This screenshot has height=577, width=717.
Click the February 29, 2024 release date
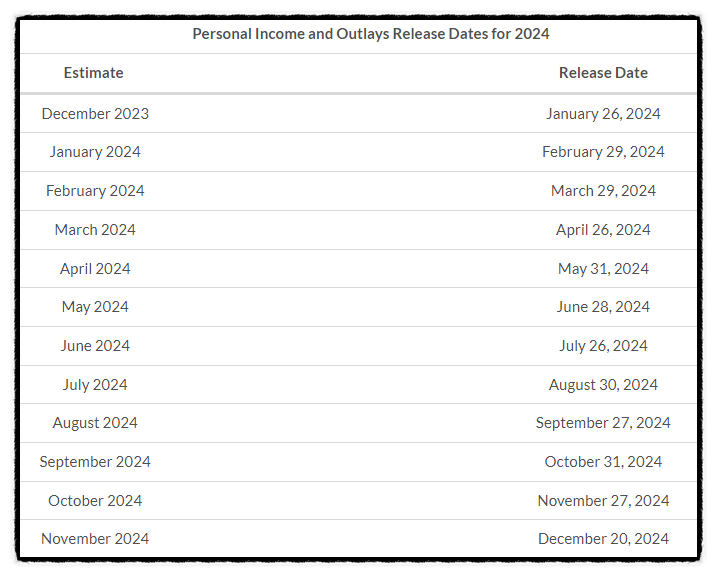click(603, 152)
